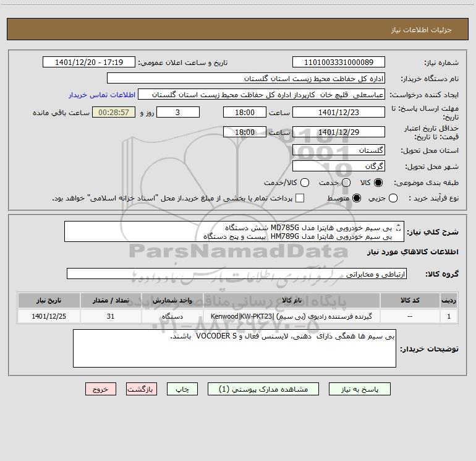The image size is (476, 461).
Task: Click the delivery city field گرگان
Action: [x=339, y=166]
